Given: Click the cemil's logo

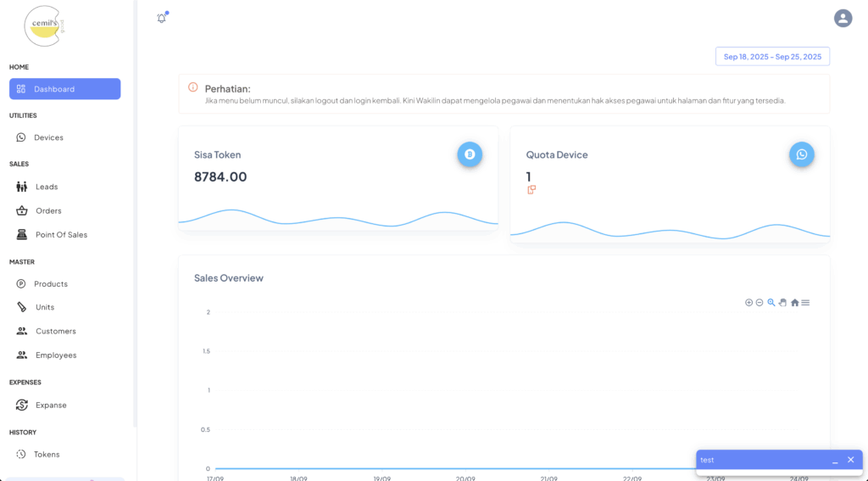Looking at the screenshot, I should [x=44, y=26].
